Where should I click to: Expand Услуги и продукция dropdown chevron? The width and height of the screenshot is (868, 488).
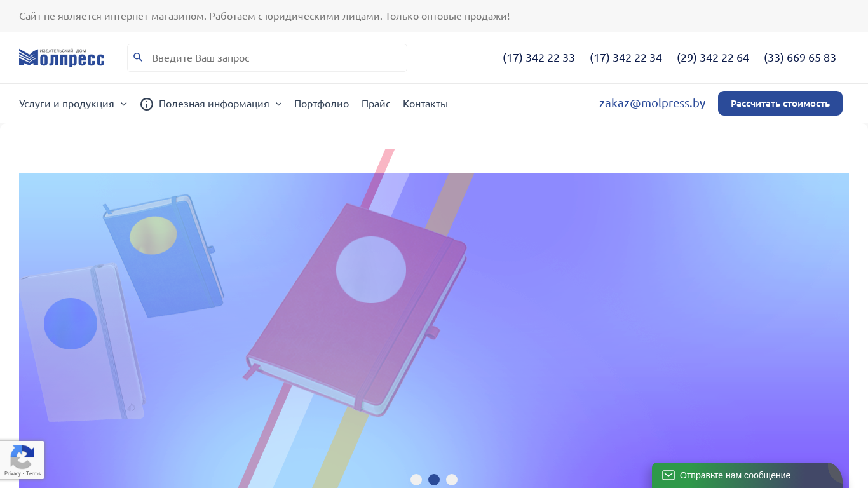[124, 104]
